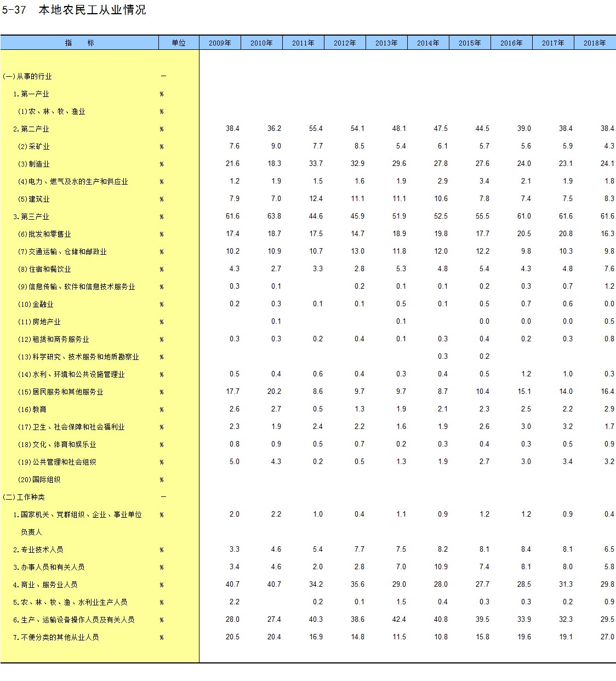Select the row label (3)制造业

(34, 164)
